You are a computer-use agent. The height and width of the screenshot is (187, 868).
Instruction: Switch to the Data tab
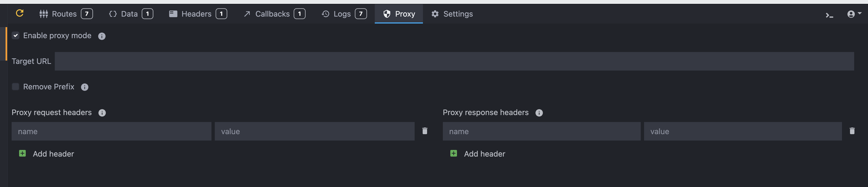(131, 14)
